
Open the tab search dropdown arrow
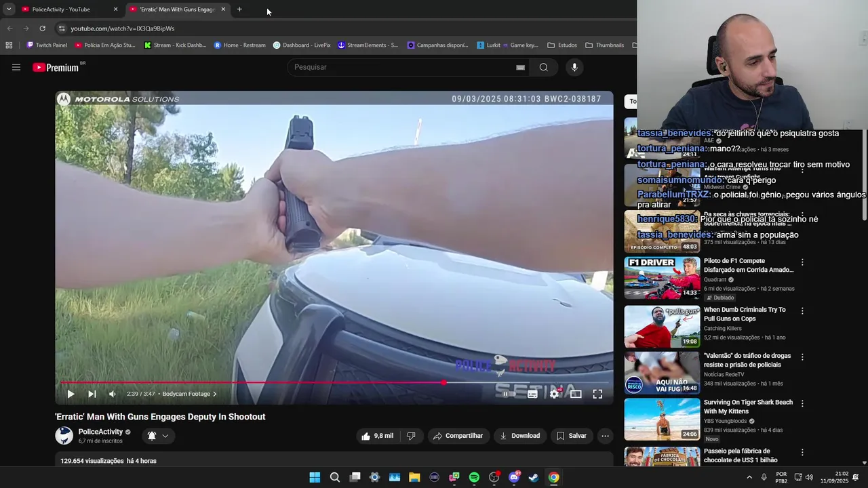point(9,9)
